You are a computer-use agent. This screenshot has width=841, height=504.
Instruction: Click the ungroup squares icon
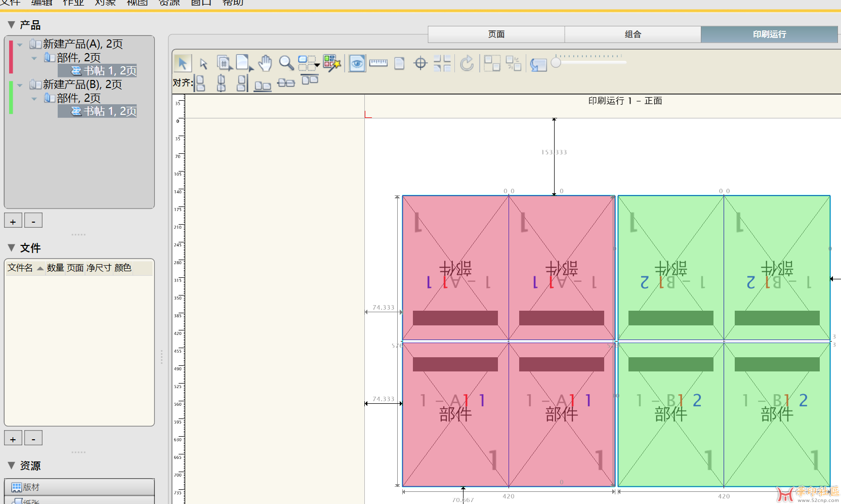(514, 63)
